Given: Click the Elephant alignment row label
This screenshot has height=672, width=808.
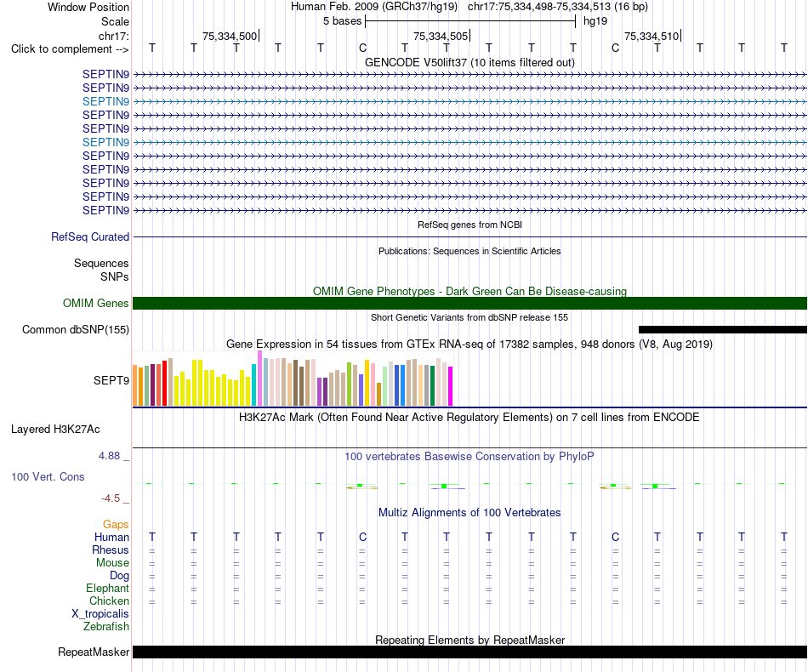Looking at the screenshot, I should click(x=107, y=588).
